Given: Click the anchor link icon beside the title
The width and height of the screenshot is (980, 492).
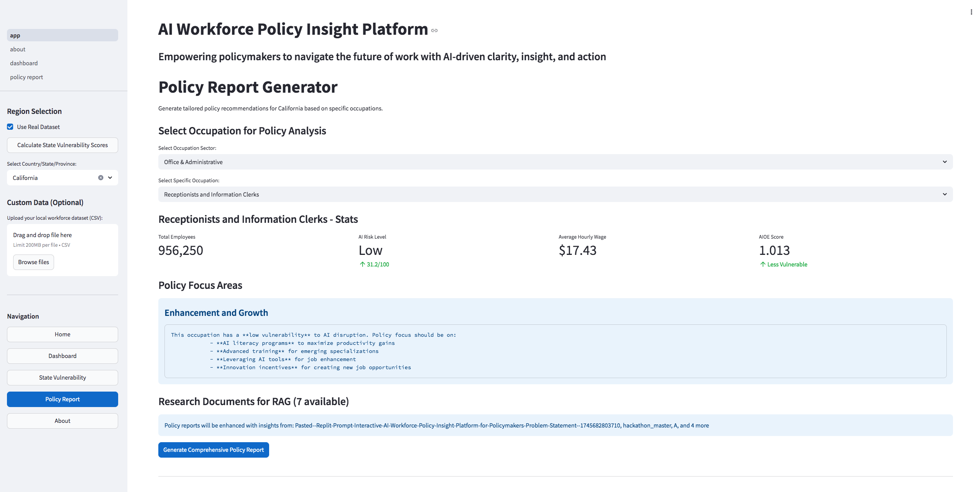Looking at the screenshot, I should coord(434,31).
